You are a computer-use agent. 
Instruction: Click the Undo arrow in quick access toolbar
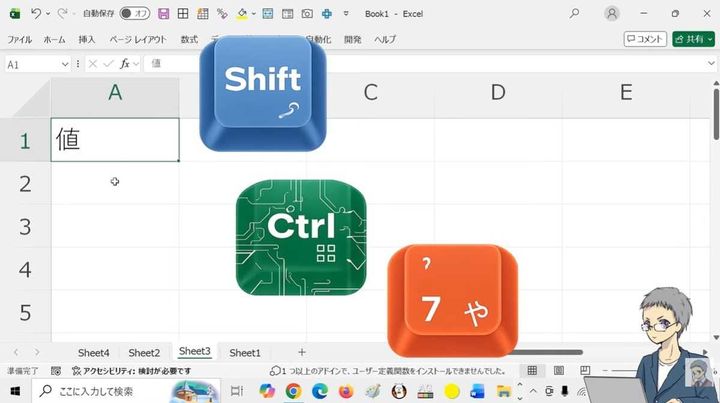[x=36, y=14]
